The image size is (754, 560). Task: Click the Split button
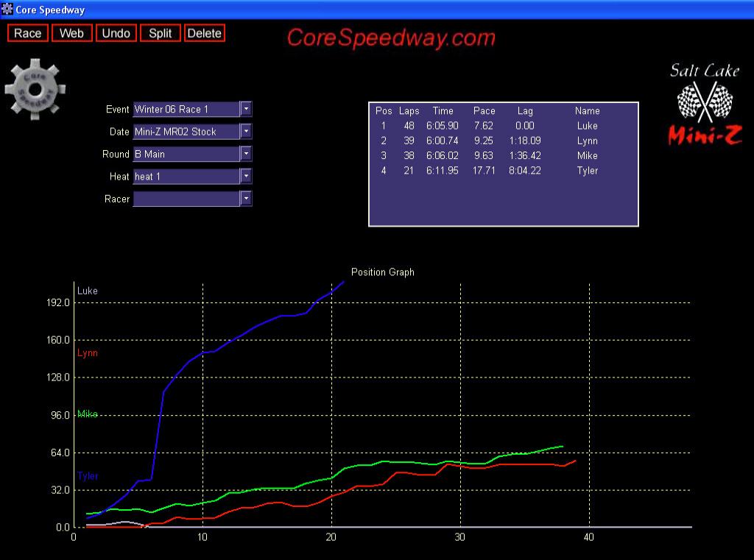160,33
